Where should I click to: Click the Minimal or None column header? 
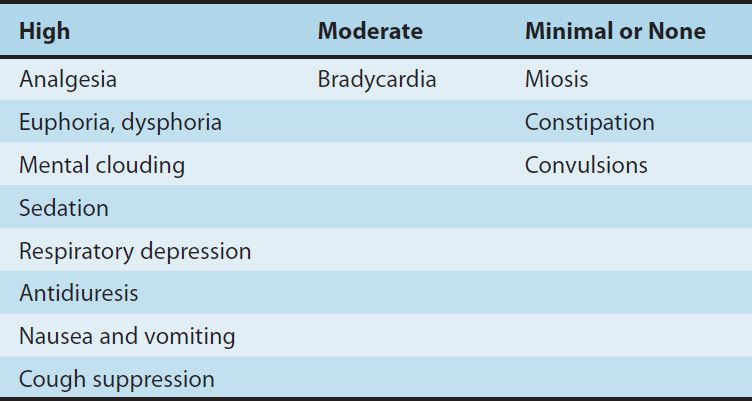coord(615,31)
